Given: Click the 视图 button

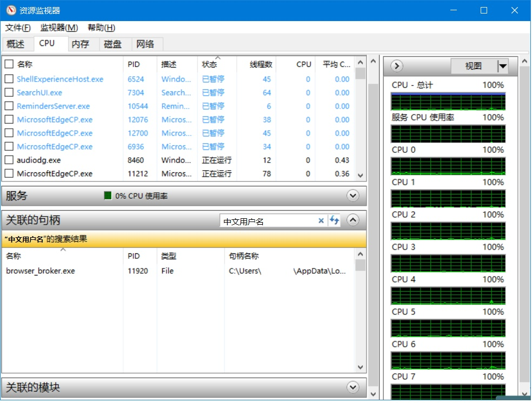Looking at the screenshot, I should (474, 66).
